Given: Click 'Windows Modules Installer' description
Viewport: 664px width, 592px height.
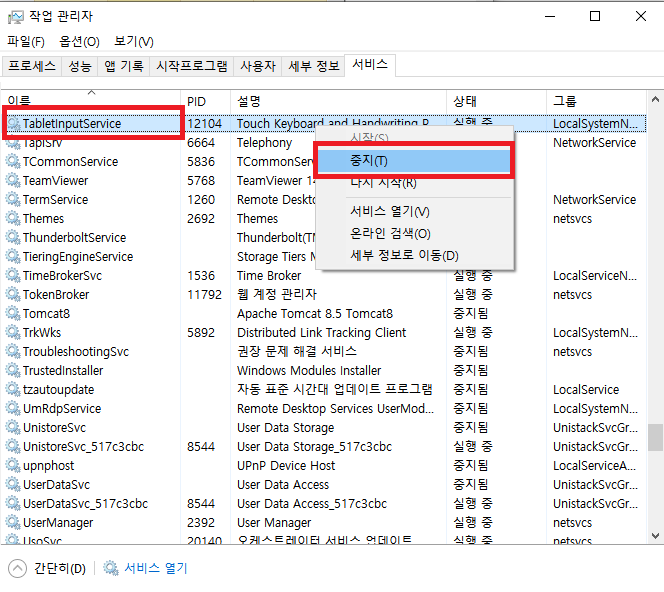Looking at the screenshot, I should pos(309,371).
